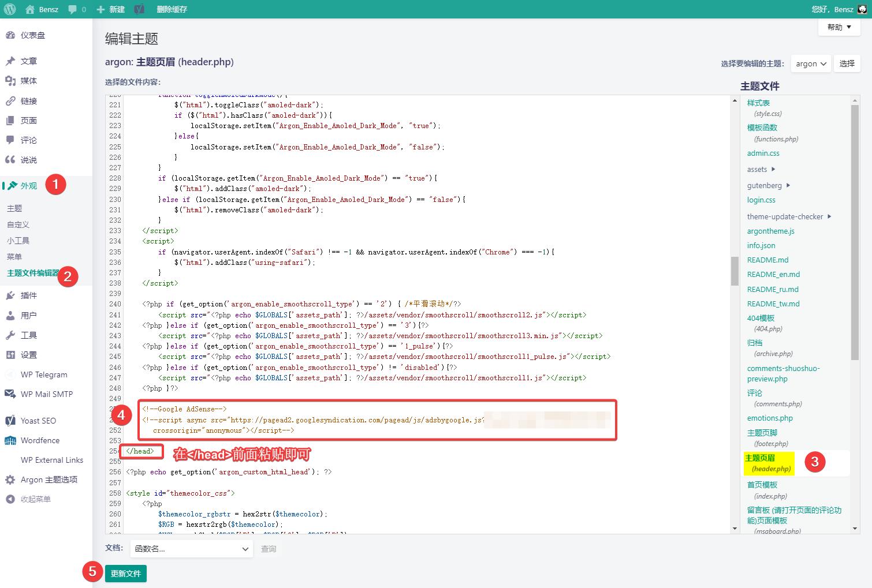The height and width of the screenshot is (588, 872).
Task: Open 菜单 submenu item
Action: [x=14, y=257]
